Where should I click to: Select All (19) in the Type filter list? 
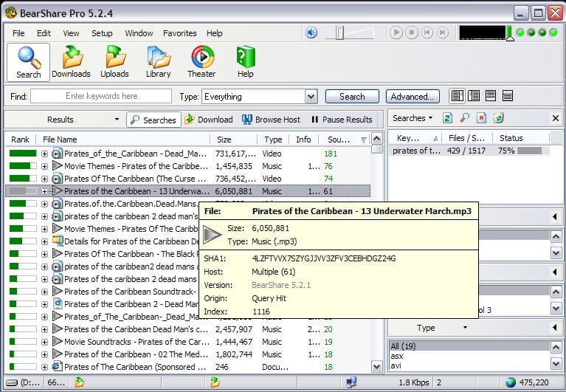point(469,346)
